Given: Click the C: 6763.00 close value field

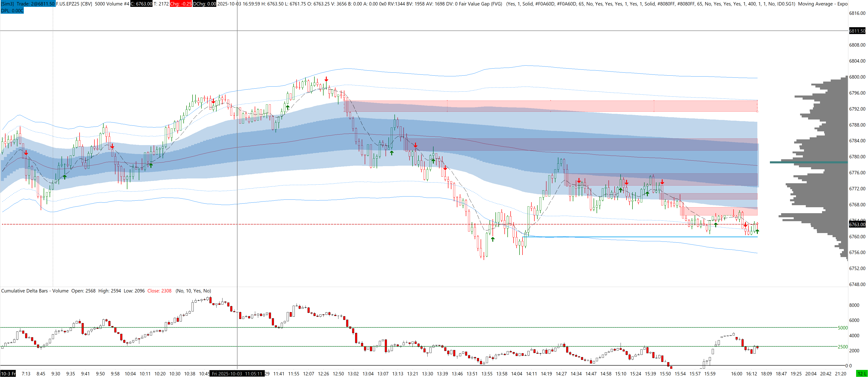Looking at the screenshot, I should point(141,4).
